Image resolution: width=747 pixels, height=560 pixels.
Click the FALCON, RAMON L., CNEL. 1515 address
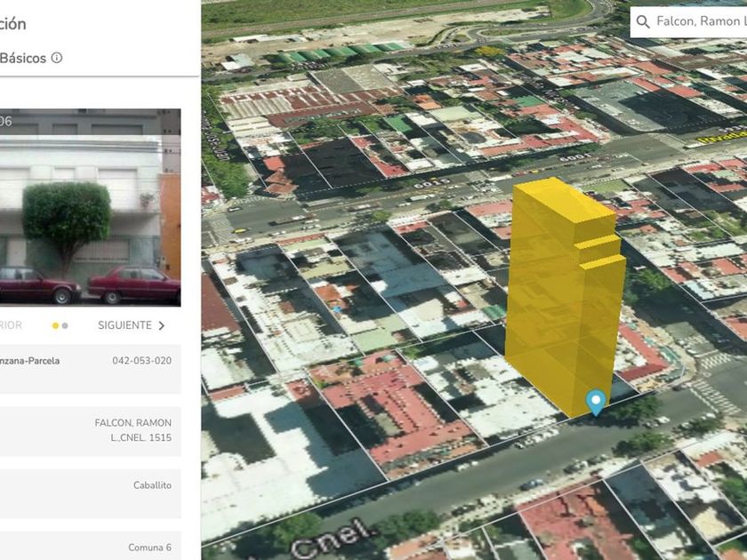133,430
